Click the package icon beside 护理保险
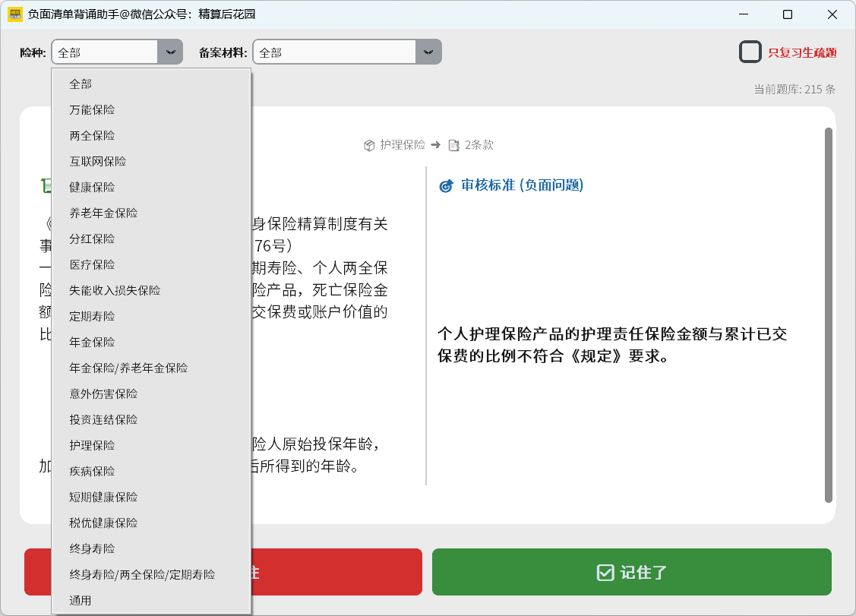Viewport: 856px width, 616px height. [x=369, y=145]
